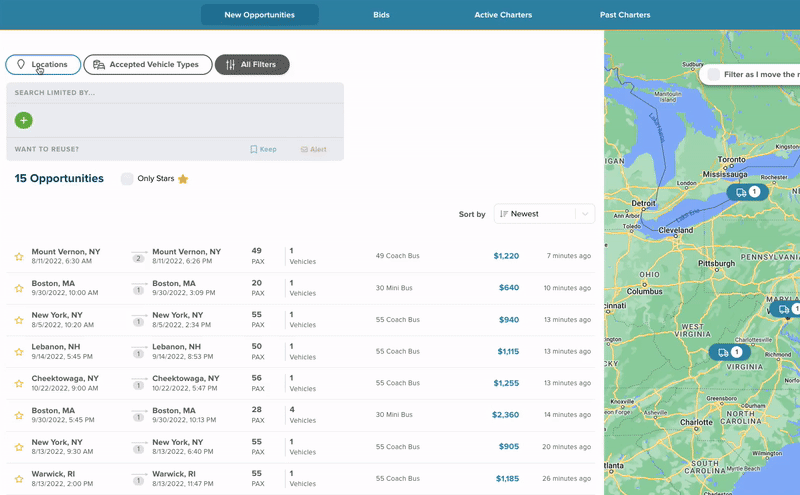Click the 4 Vehicles cell in Boston row
Viewport: 800px width, 495px height.
[303, 415]
